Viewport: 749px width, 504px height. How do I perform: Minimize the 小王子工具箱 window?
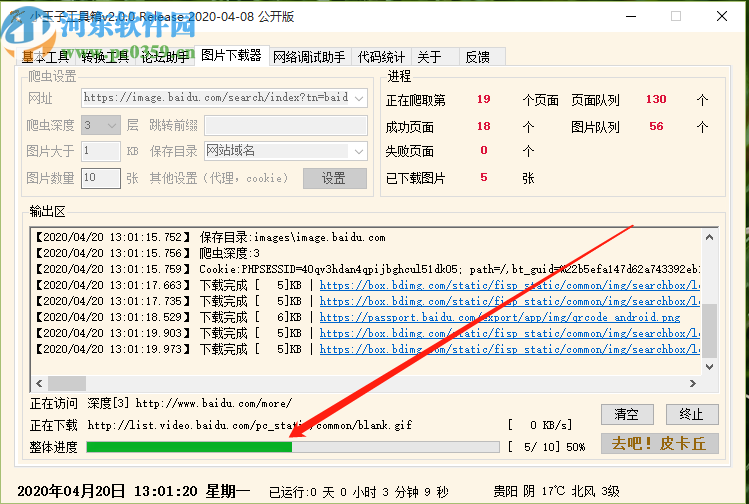click(x=631, y=16)
